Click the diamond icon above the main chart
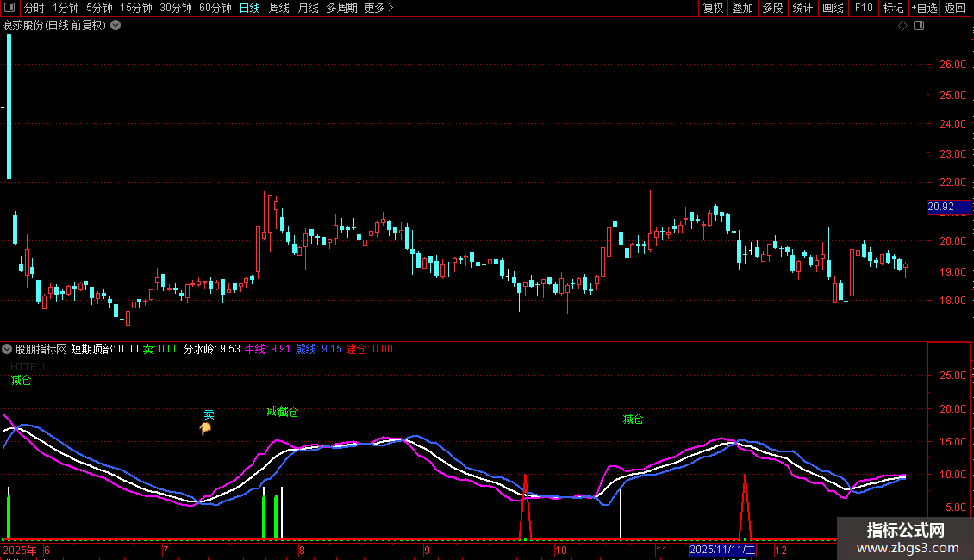The width and height of the screenshot is (974, 560). point(903,26)
